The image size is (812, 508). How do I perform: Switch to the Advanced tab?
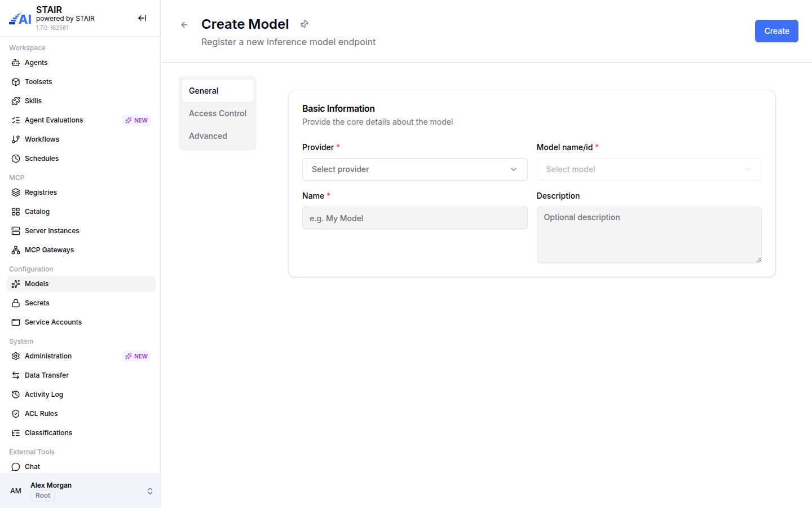218,136
